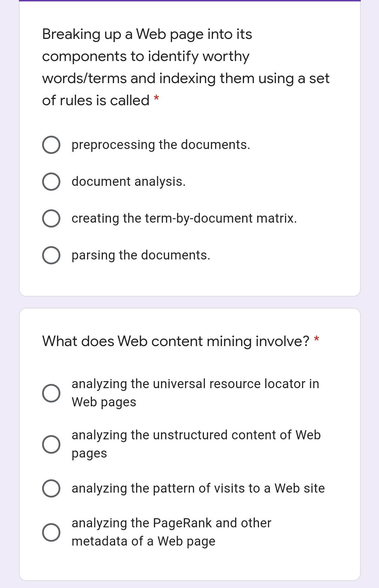The width and height of the screenshot is (379, 588).
Task: Select "analyzing the pattern of visits" option
Action: tap(51, 488)
